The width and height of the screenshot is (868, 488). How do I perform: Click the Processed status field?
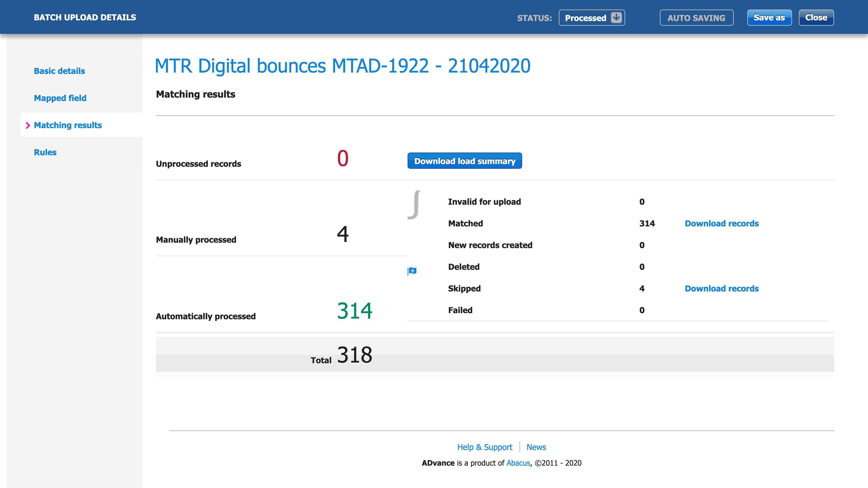click(585, 18)
